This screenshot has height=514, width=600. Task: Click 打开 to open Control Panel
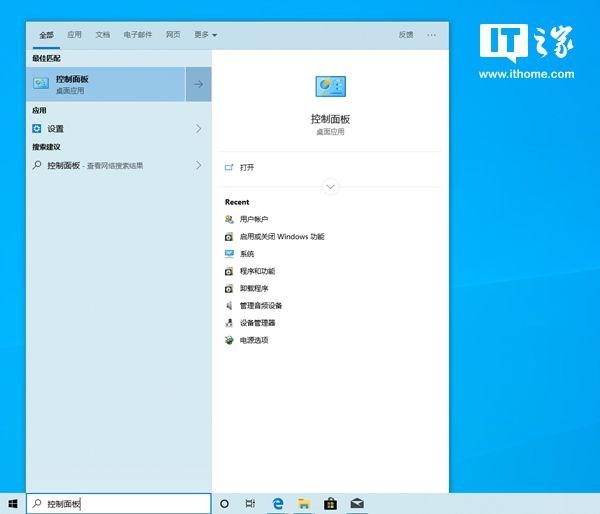tap(247, 167)
